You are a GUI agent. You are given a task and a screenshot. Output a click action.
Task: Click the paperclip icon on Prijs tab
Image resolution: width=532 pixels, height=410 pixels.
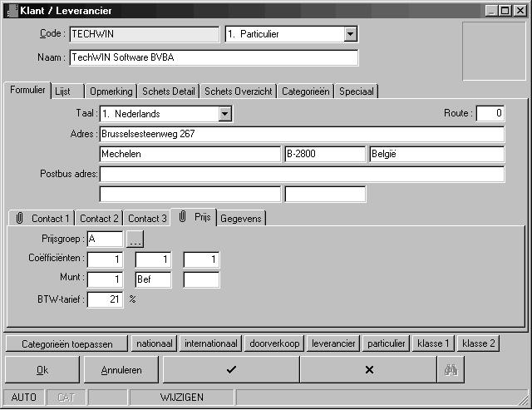pos(182,216)
